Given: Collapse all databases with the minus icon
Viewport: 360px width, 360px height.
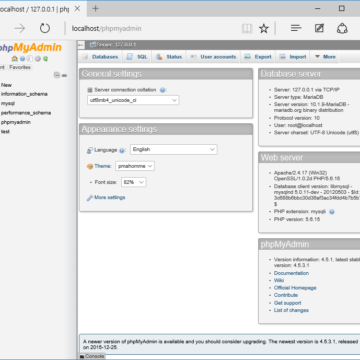Looking at the screenshot, I should (x=57, y=75).
